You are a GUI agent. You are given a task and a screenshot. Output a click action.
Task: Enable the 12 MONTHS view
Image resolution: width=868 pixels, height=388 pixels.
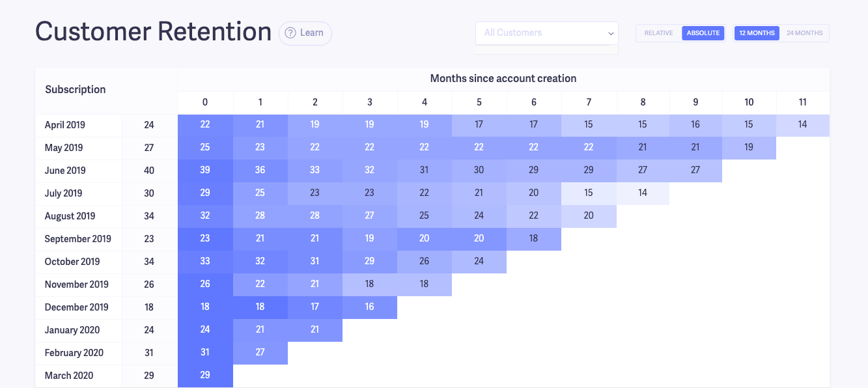757,33
